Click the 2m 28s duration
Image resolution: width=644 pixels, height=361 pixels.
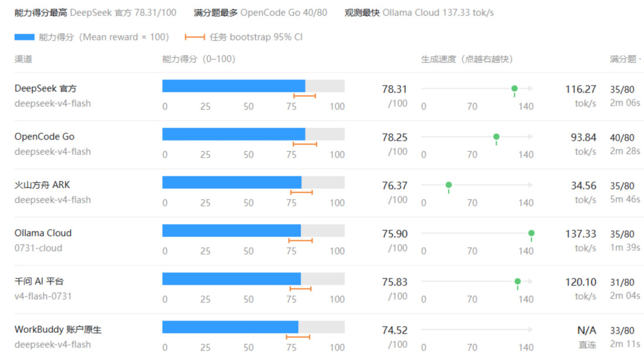coord(625,151)
